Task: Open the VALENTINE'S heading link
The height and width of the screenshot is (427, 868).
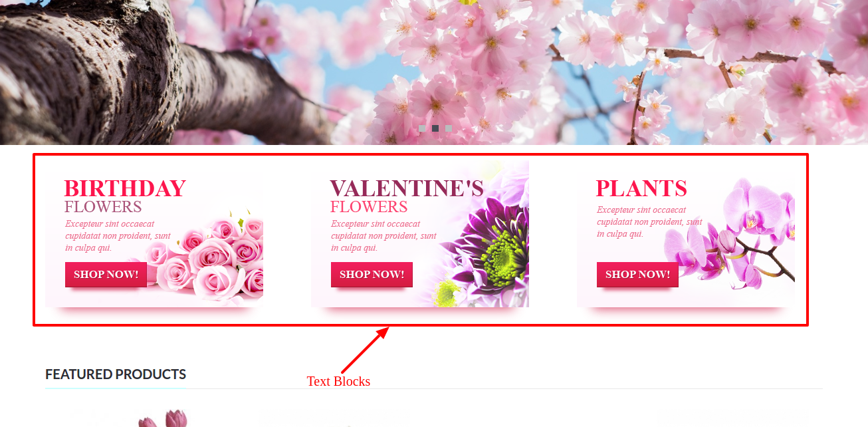Action: click(x=407, y=188)
